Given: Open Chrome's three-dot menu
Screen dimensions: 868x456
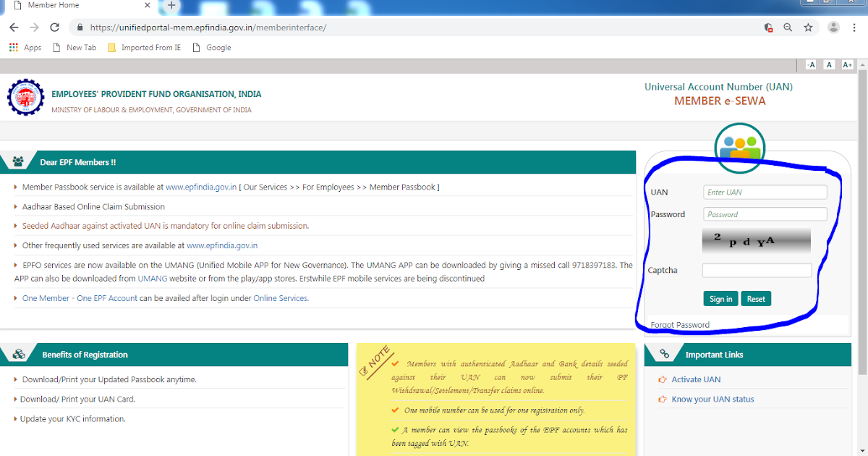Looking at the screenshot, I should [855, 27].
